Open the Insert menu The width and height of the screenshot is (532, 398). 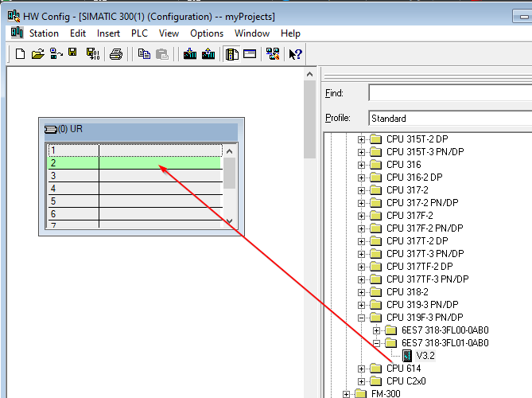(108, 33)
